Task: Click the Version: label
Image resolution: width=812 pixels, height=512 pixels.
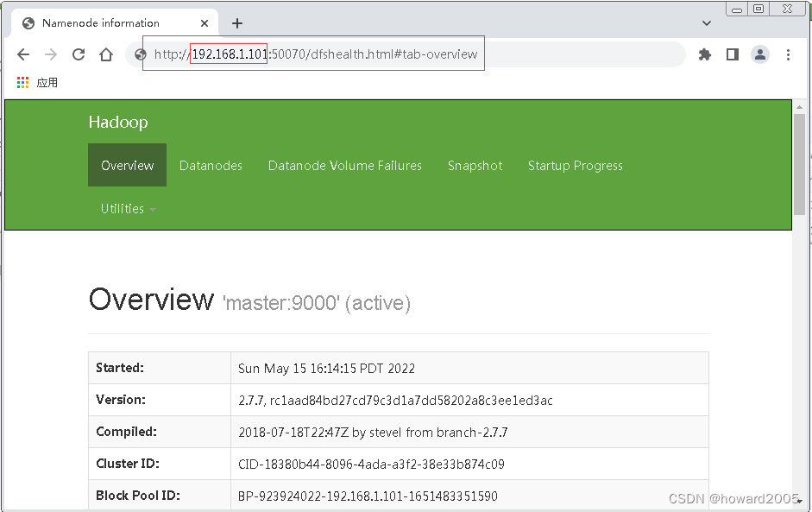Action: [x=121, y=400]
